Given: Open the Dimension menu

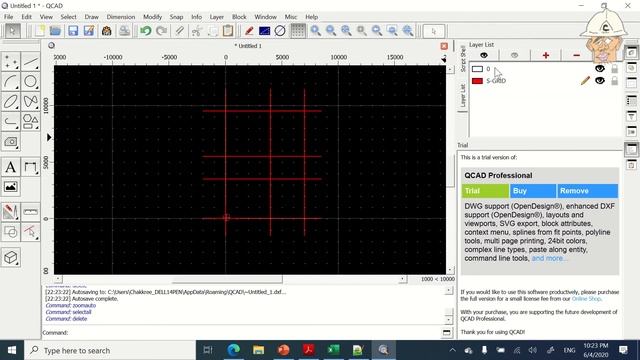Looking at the screenshot, I should click(121, 17).
